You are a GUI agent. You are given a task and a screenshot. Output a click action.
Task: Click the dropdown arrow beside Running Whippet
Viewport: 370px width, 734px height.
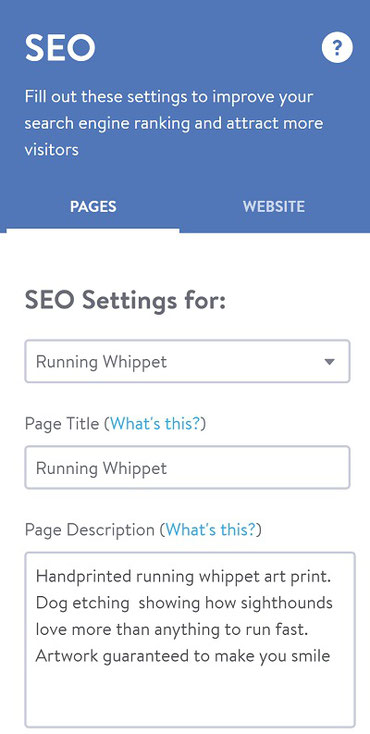(x=330, y=361)
